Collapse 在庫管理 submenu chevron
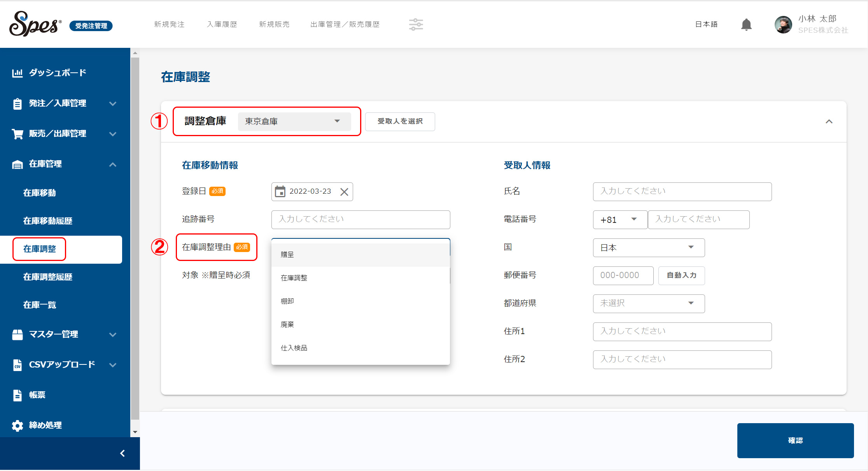The image size is (868, 471). tap(113, 165)
